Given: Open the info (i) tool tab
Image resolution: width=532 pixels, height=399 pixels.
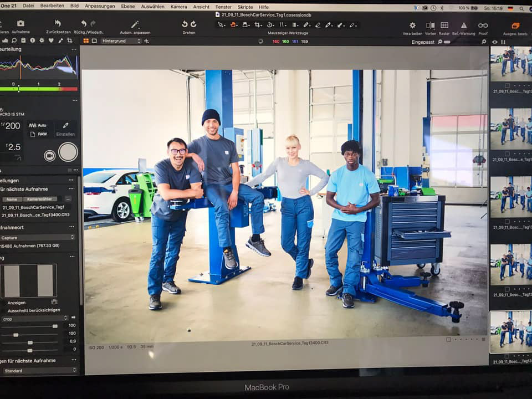Looking at the screenshot, I should 33,40.
